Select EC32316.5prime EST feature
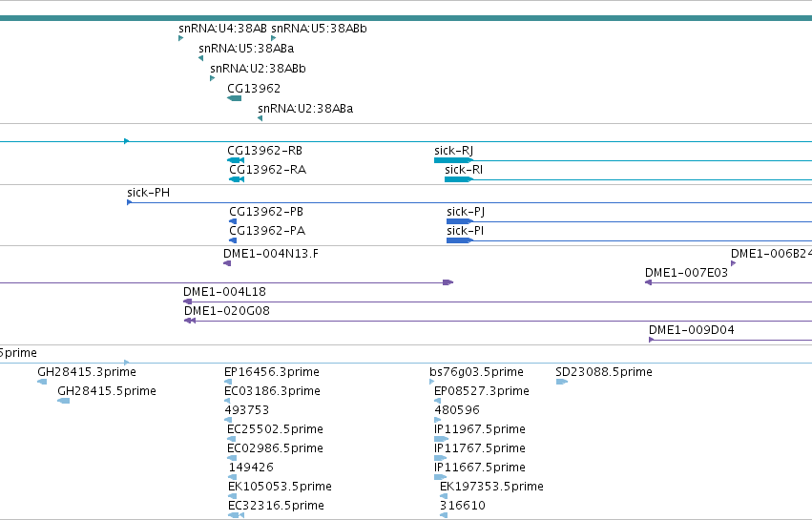Screen dimensions: 812x520 coord(236,515)
